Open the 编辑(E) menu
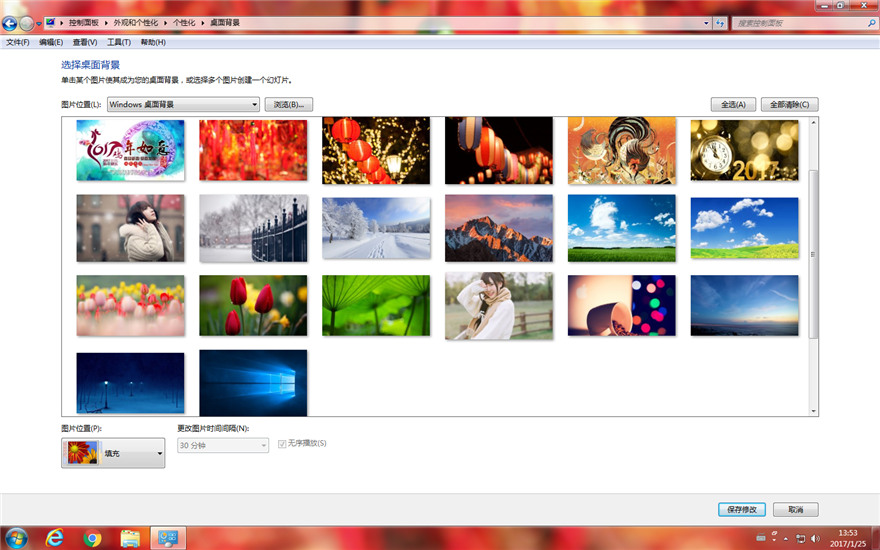The image size is (880, 550). pyautogui.click(x=51, y=42)
